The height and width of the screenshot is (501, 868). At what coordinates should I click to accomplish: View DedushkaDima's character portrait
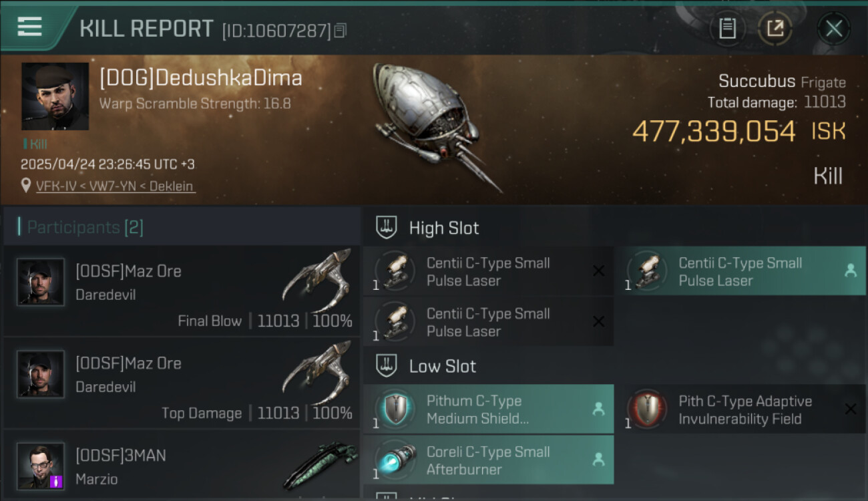(x=55, y=96)
